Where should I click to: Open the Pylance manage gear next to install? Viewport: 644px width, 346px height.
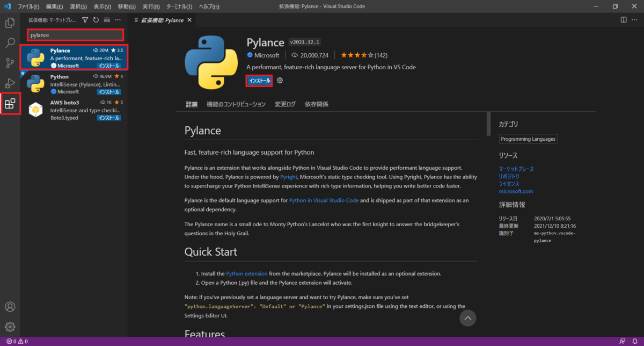280,81
